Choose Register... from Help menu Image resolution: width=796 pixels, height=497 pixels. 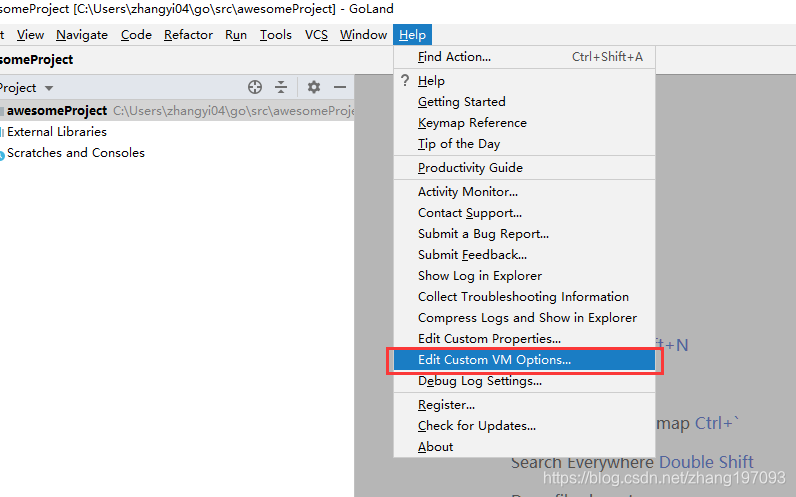(524, 405)
